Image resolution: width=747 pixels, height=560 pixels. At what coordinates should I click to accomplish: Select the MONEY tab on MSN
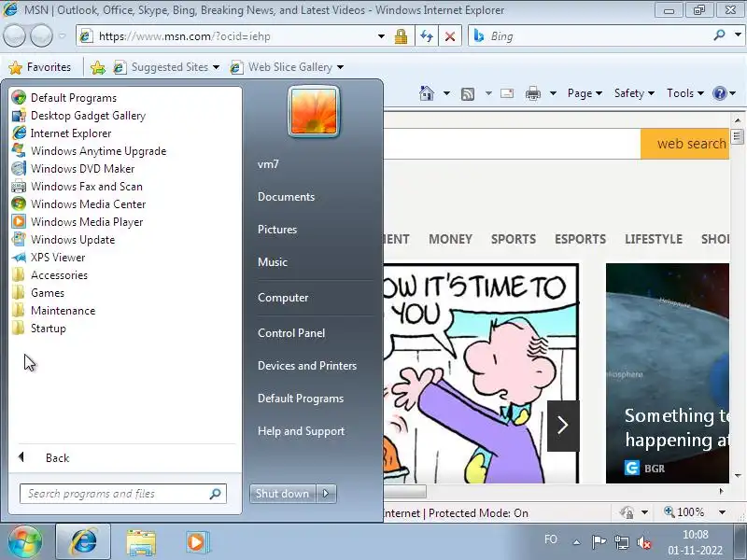tap(450, 239)
